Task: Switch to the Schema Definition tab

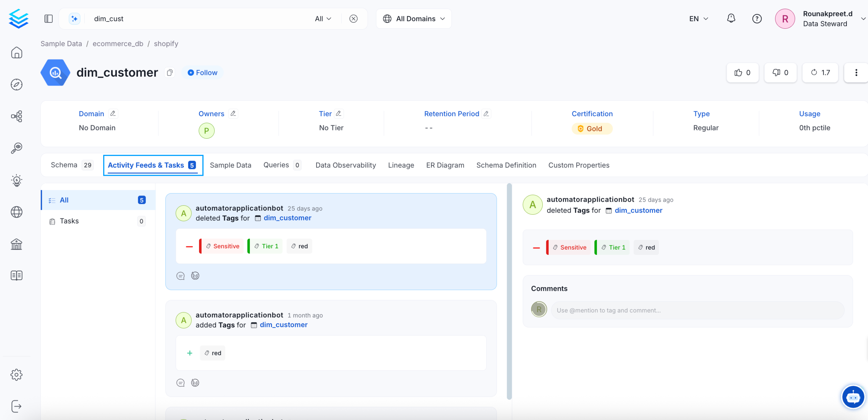Action: [506, 165]
